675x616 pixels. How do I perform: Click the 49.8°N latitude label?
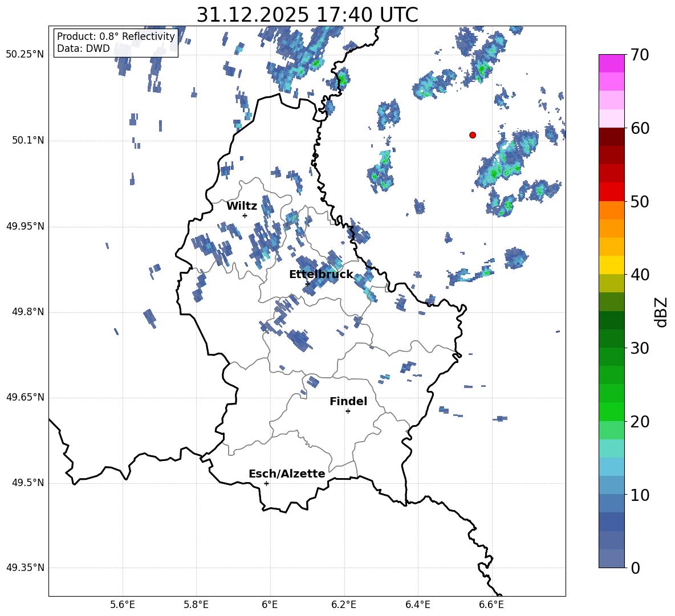pos(27,312)
